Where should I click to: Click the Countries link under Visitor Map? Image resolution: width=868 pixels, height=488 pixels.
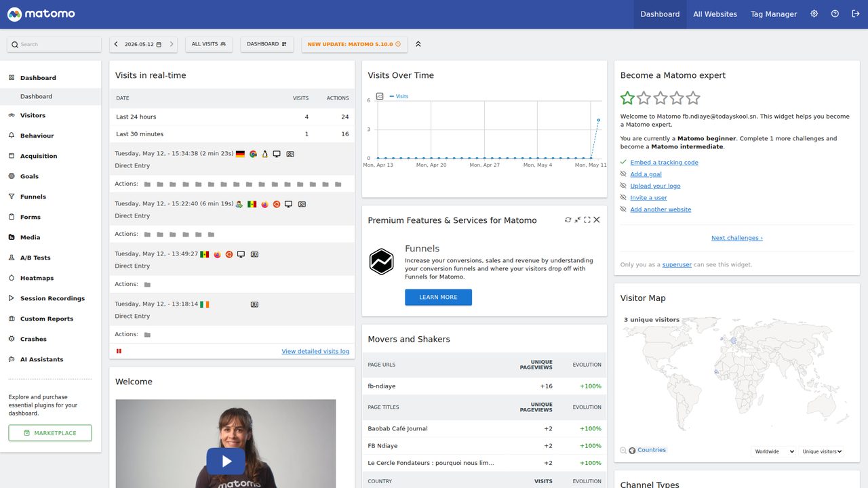tap(652, 450)
